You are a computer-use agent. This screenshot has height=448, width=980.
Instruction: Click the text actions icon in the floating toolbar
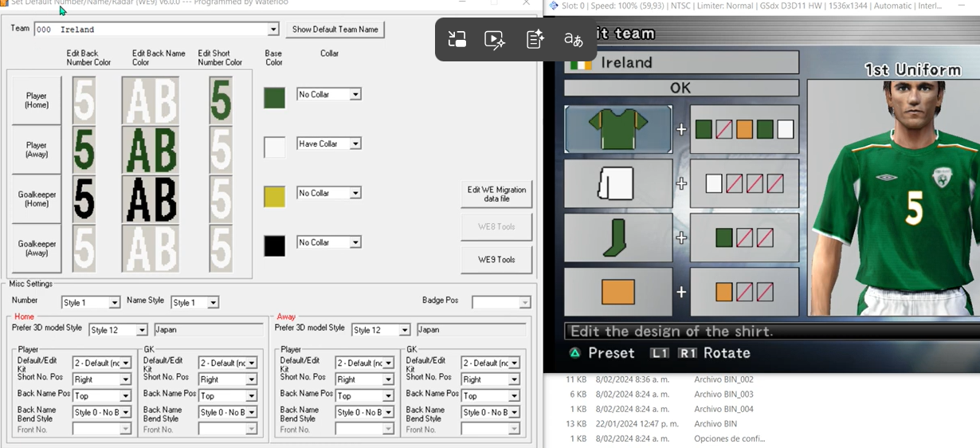point(535,39)
